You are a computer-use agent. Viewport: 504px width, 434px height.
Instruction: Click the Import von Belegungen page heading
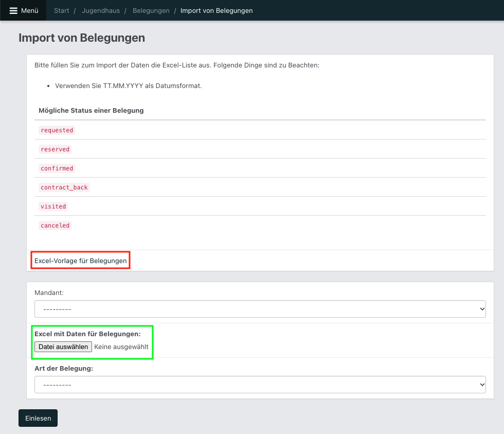pyautogui.click(x=82, y=38)
